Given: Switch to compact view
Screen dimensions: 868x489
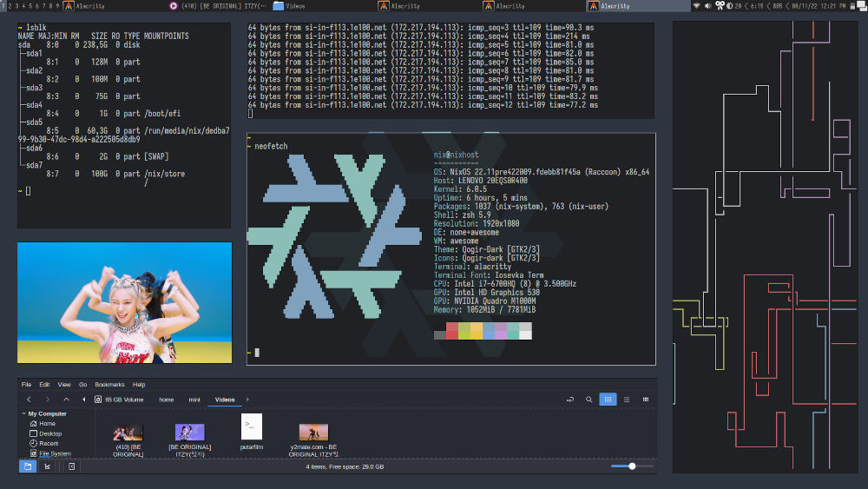Looking at the screenshot, I should pos(646,400).
